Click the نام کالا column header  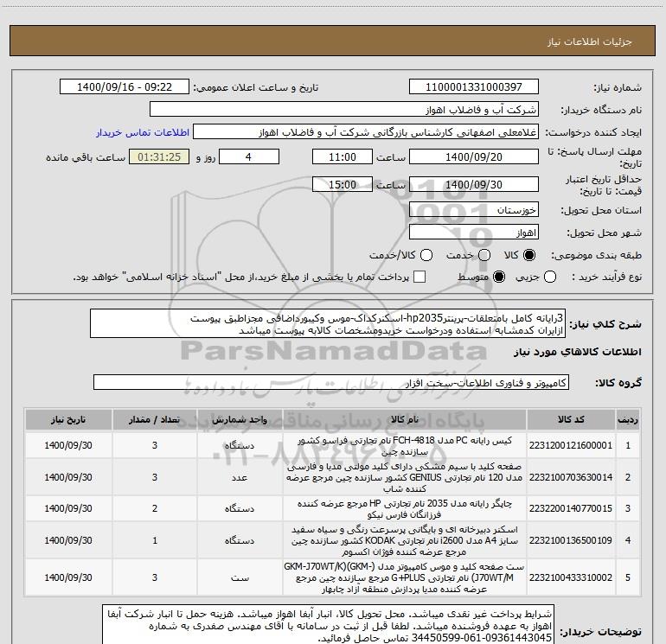(405, 419)
